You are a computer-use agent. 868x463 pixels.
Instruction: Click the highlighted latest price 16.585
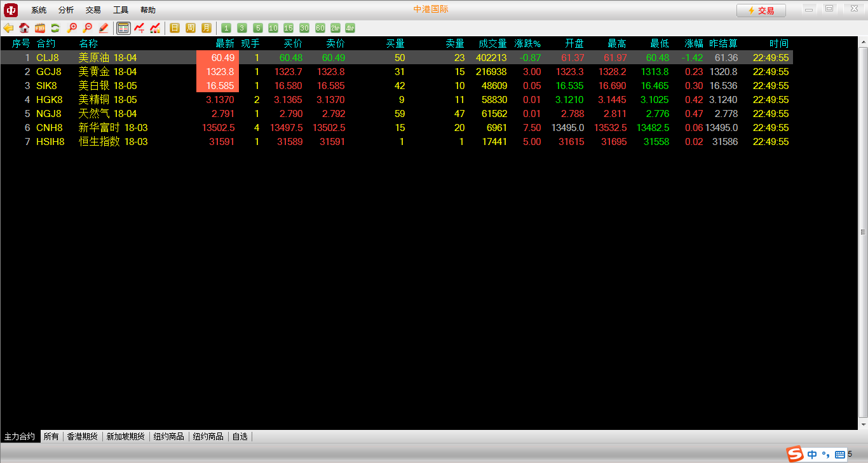click(x=218, y=85)
